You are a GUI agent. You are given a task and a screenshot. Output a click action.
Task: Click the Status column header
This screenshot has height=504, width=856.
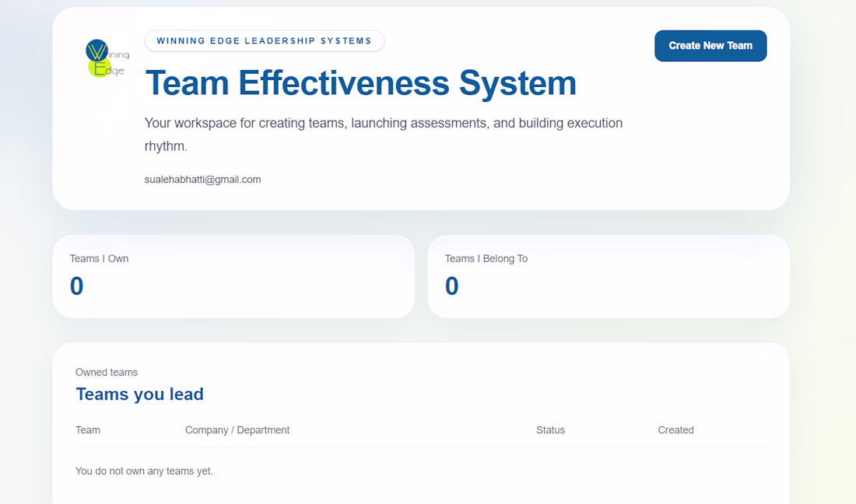tap(550, 430)
